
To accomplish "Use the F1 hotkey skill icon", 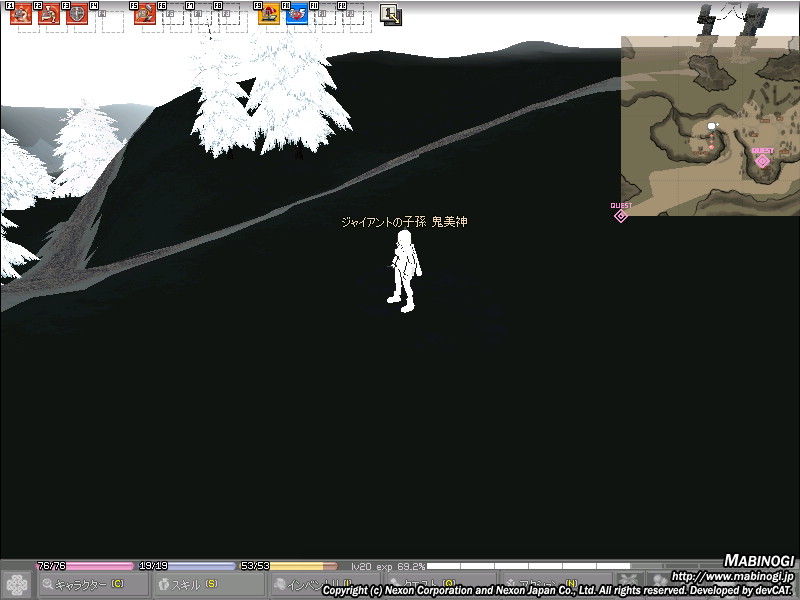I will 21,14.
